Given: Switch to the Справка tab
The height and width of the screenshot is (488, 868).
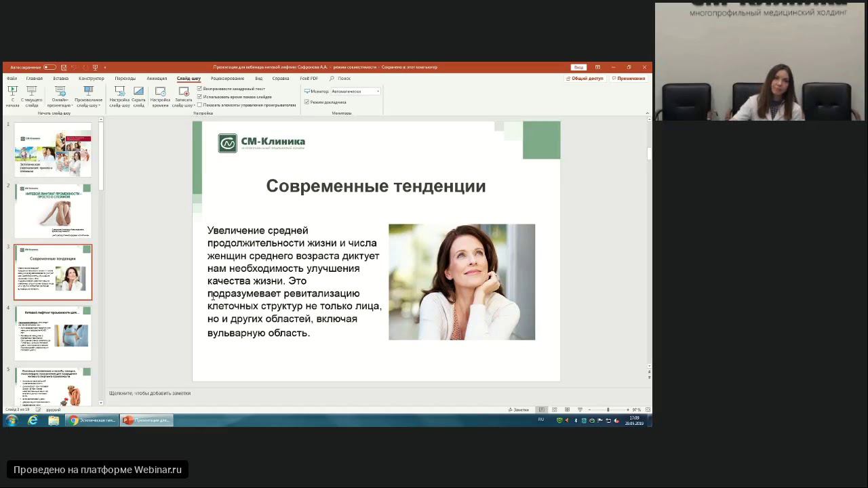Looking at the screenshot, I should [280, 79].
